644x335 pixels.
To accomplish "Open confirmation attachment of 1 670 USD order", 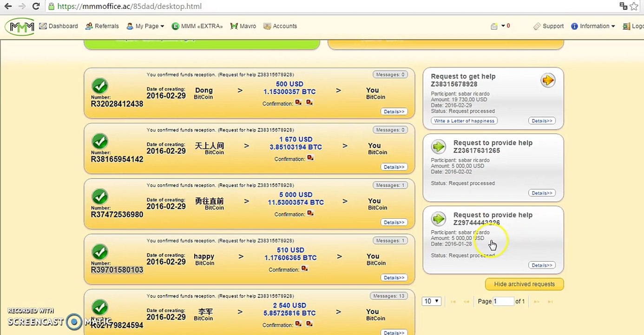I will tap(310, 158).
